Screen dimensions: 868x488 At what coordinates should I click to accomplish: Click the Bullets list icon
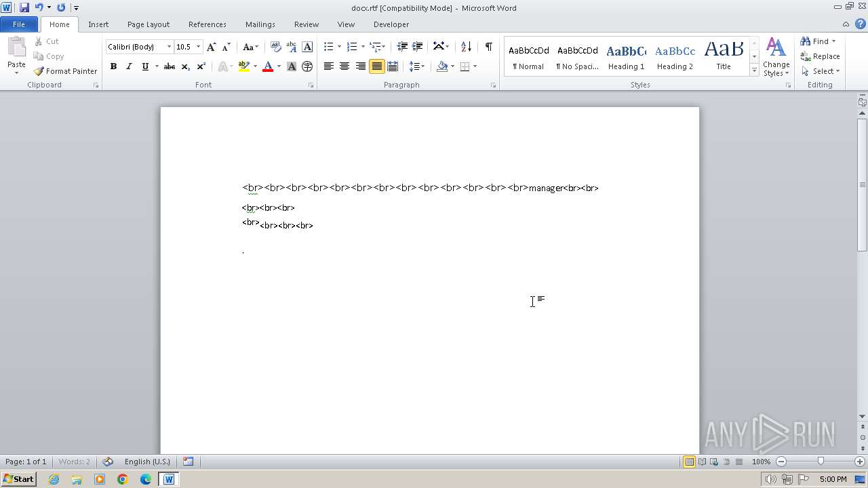point(329,47)
